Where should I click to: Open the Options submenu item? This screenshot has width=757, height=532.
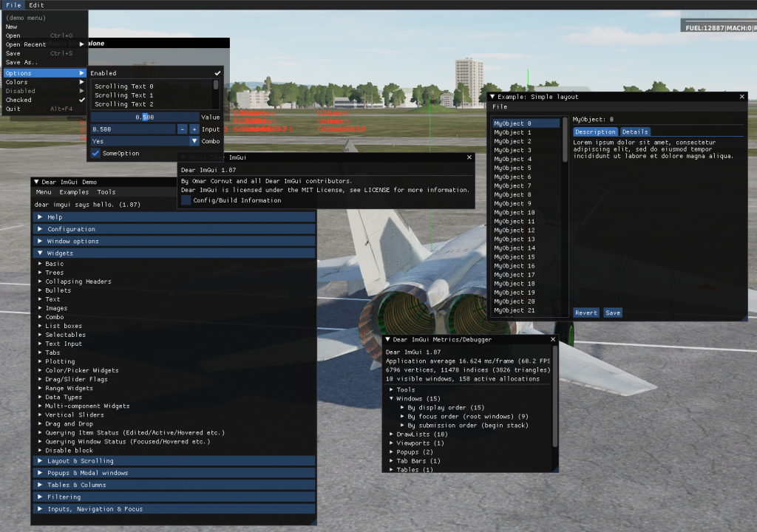45,73
